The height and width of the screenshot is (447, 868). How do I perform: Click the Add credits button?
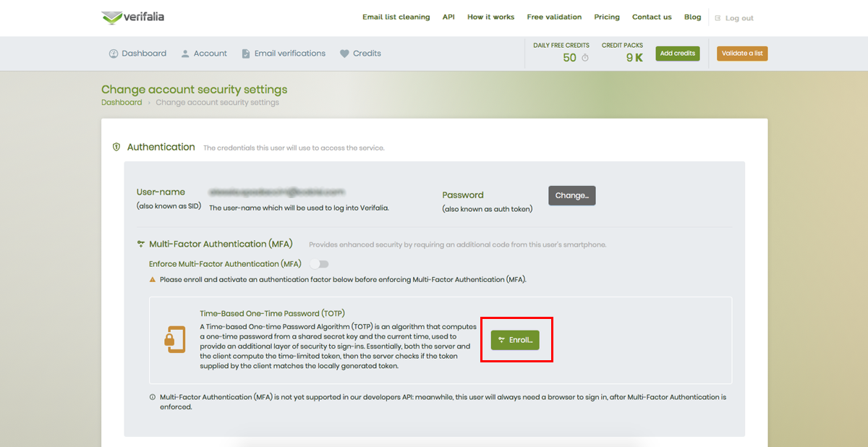point(677,54)
